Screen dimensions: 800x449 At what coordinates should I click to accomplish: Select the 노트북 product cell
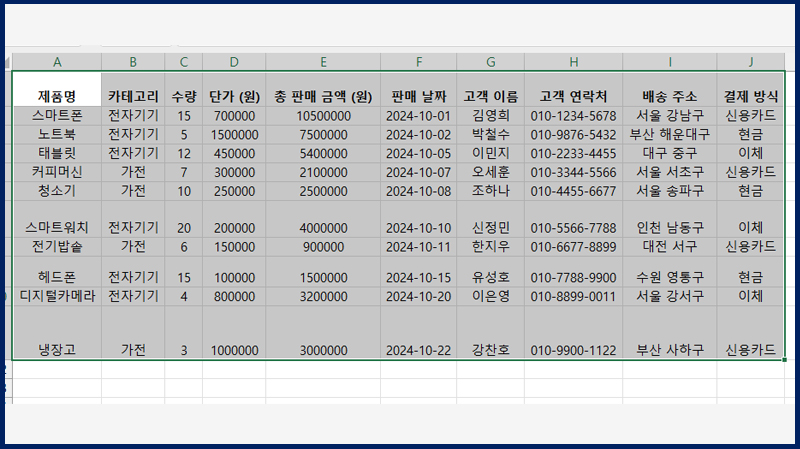[57, 135]
